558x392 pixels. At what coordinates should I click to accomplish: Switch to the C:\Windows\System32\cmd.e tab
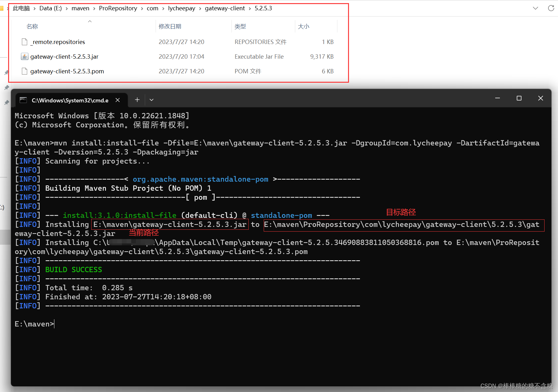[x=70, y=100]
